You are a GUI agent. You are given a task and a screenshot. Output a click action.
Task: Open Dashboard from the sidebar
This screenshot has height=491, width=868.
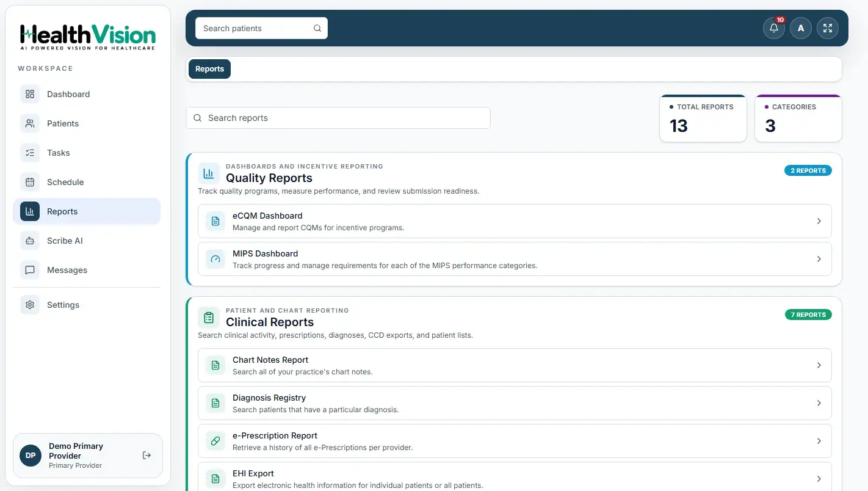tap(87, 94)
